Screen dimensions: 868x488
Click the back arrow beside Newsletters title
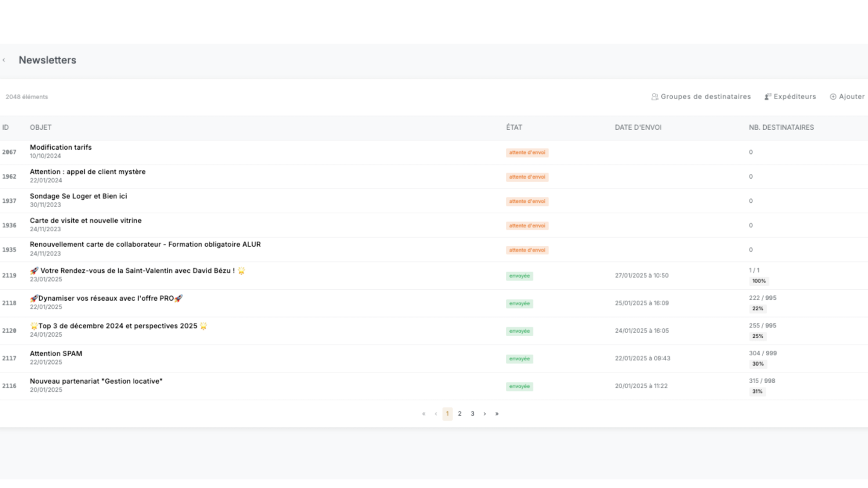(x=4, y=60)
